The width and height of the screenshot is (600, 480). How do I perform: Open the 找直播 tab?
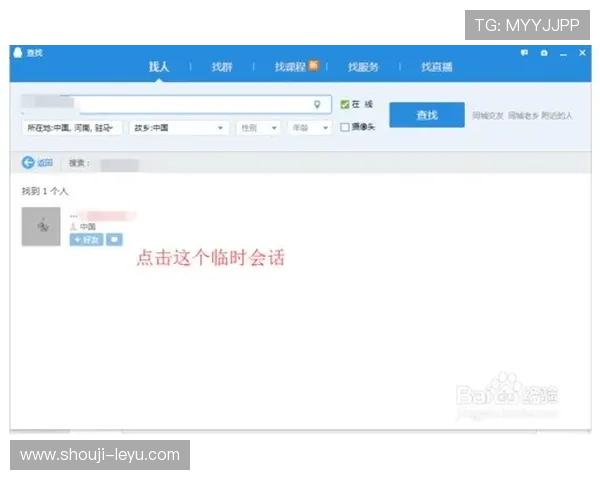(437, 67)
